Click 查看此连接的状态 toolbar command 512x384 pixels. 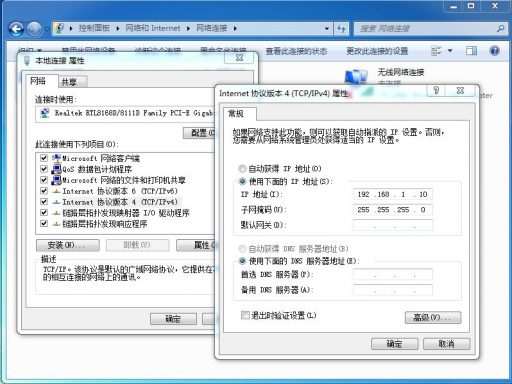coord(296,51)
